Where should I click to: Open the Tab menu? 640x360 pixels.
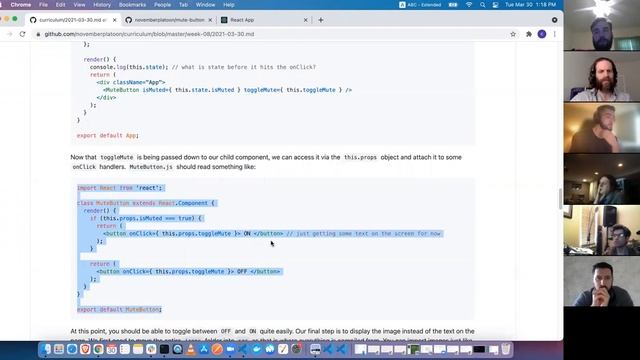pyautogui.click(x=183, y=4)
